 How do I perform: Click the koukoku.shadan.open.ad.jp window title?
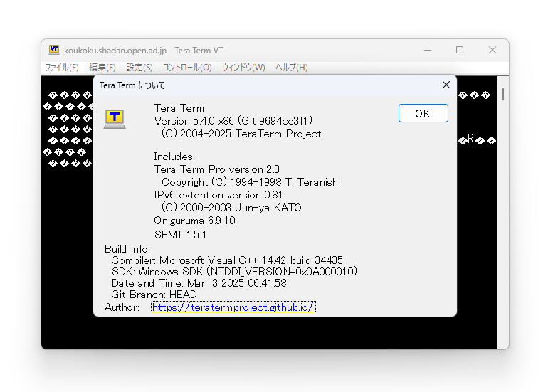(144, 51)
